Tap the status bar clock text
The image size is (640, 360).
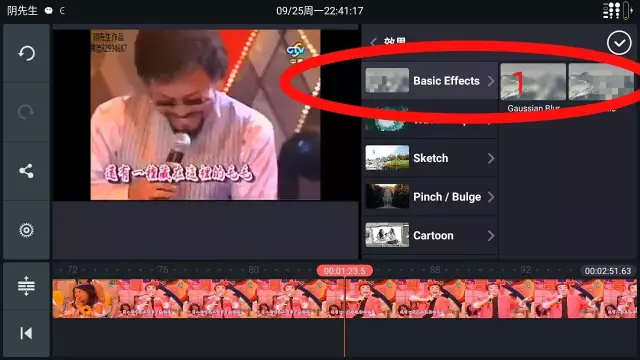[x=320, y=11]
